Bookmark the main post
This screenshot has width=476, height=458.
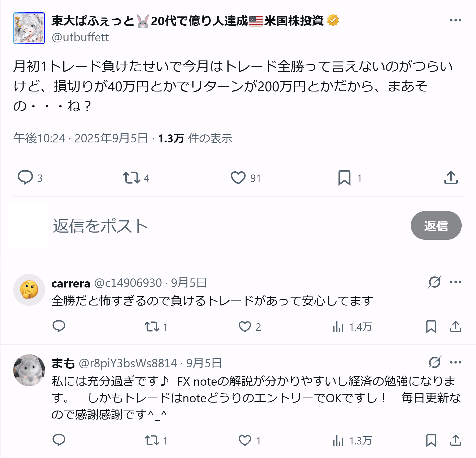(344, 178)
